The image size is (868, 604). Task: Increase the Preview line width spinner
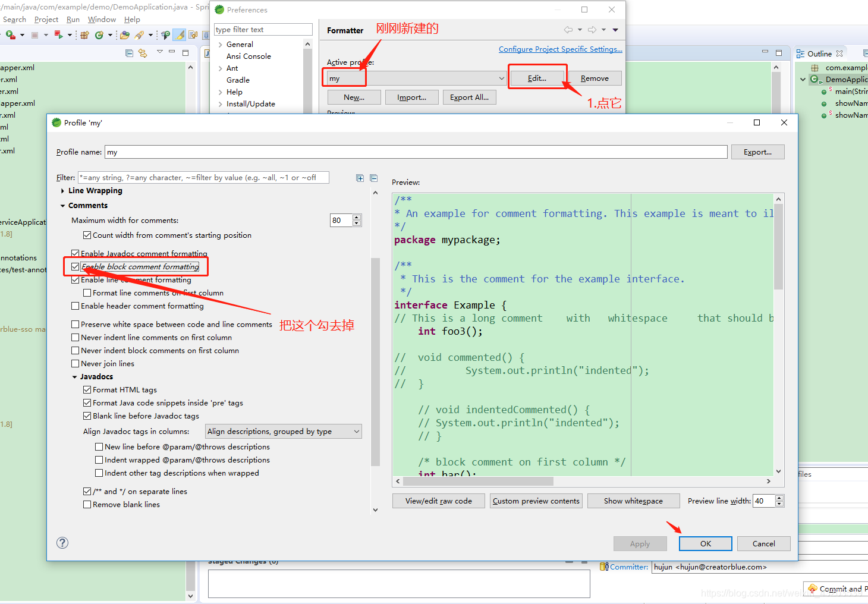click(x=779, y=498)
